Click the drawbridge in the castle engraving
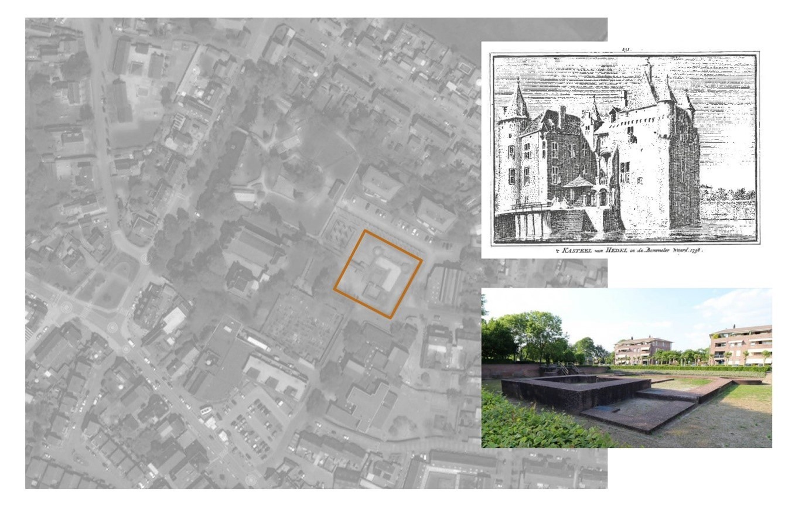812x506 pixels. (x=530, y=207)
